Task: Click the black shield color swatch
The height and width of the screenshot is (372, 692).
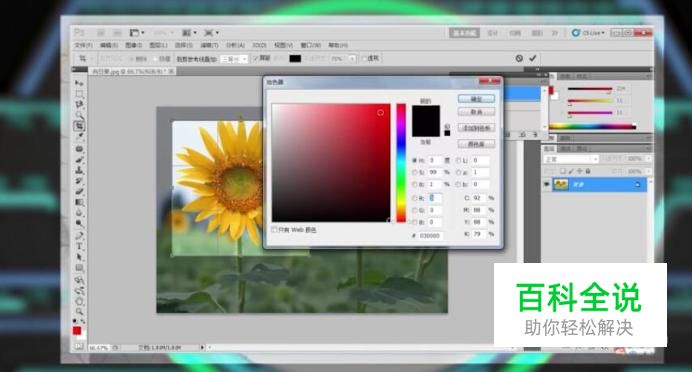Action: [295, 59]
